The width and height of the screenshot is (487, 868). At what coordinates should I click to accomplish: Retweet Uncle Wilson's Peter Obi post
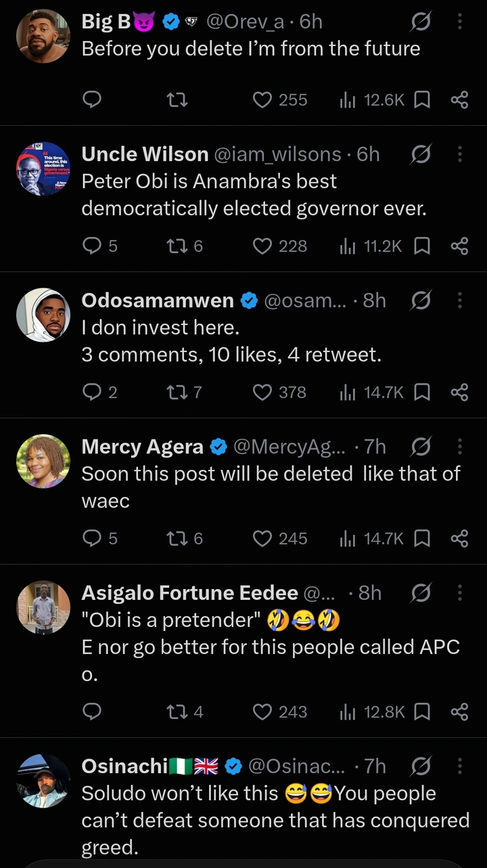(184, 246)
